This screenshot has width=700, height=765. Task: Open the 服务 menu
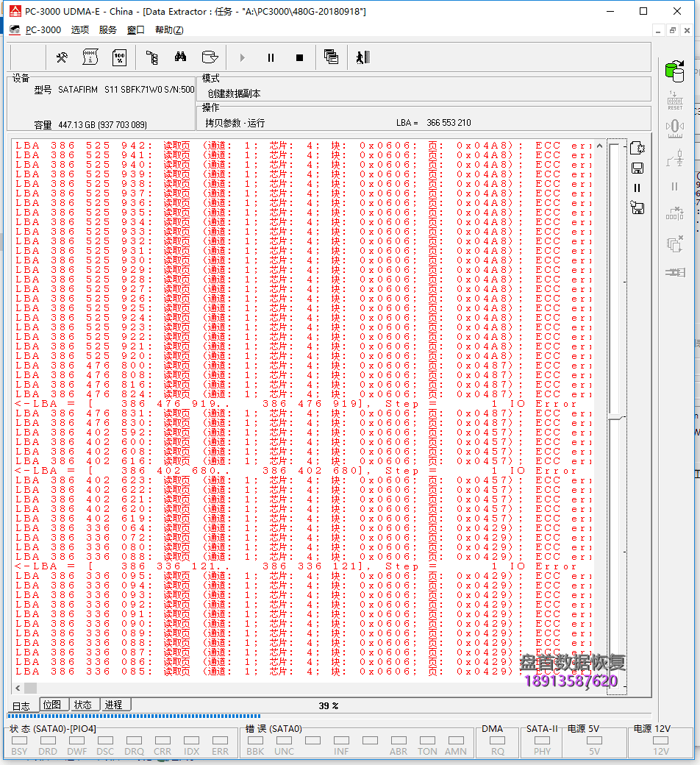coord(107,30)
